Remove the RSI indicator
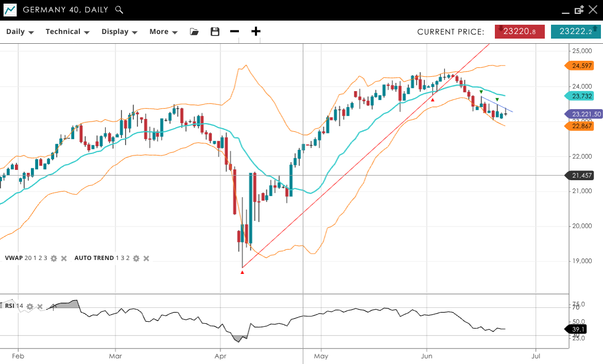The image size is (603, 364). pos(40,306)
